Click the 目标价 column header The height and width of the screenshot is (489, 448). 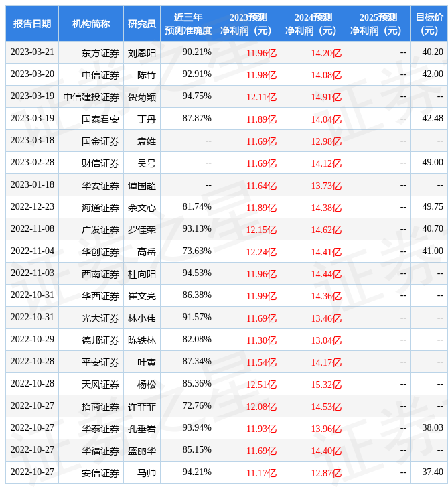(x=429, y=23)
